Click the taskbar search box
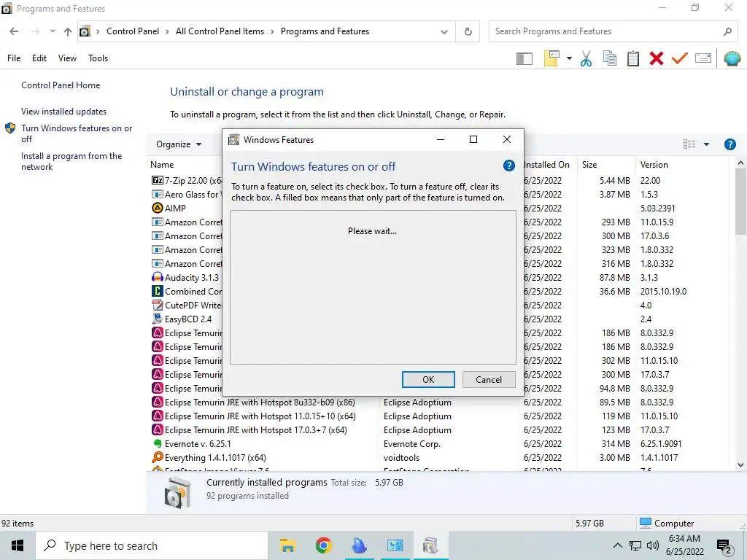The height and width of the screenshot is (560, 747). tap(152, 545)
